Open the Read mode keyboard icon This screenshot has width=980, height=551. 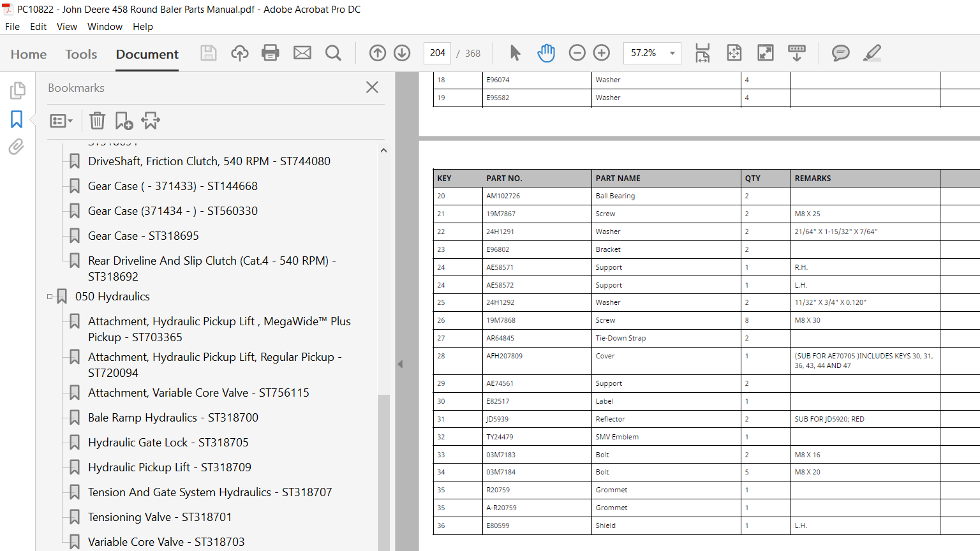(x=797, y=53)
